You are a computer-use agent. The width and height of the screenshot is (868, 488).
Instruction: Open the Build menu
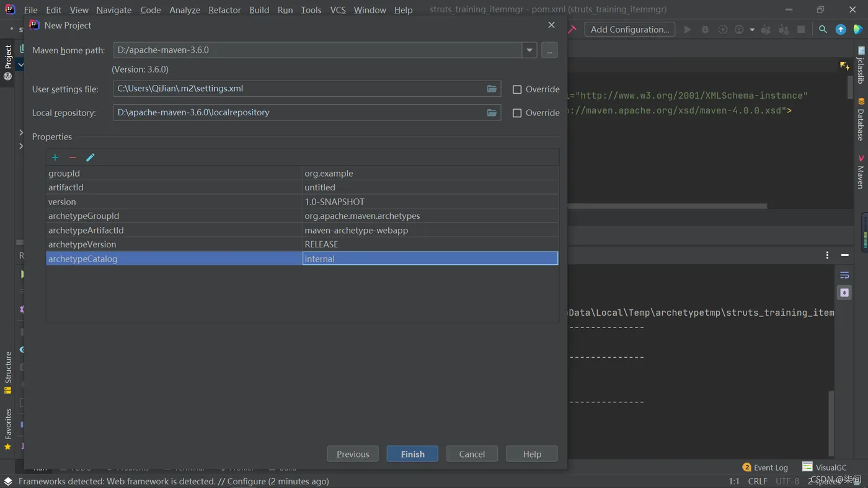coord(259,10)
